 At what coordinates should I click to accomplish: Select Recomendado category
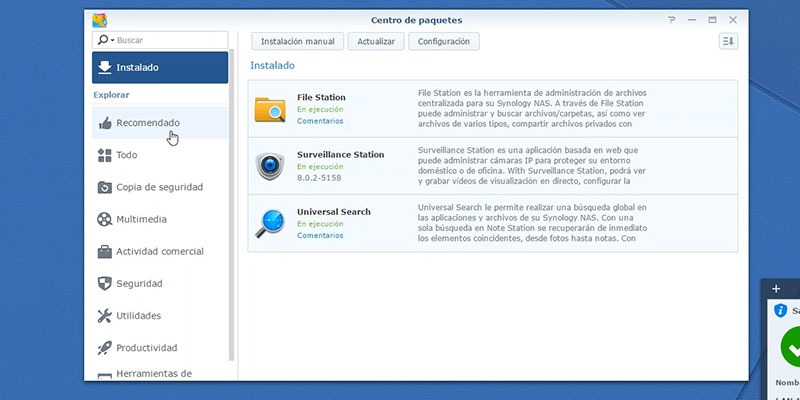[x=160, y=123]
